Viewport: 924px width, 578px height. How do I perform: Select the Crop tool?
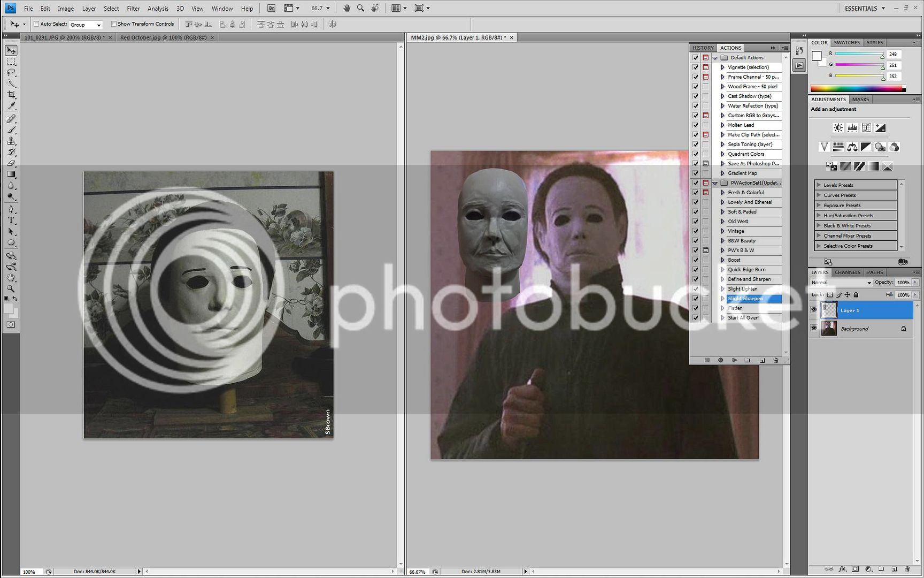click(x=11, y=95)
